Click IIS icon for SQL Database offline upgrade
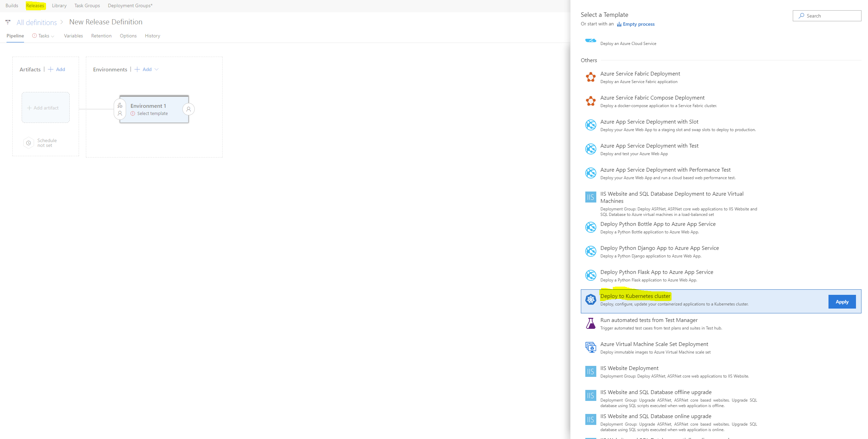This screenshot has width=868, height=439. (x=590, y=395)
